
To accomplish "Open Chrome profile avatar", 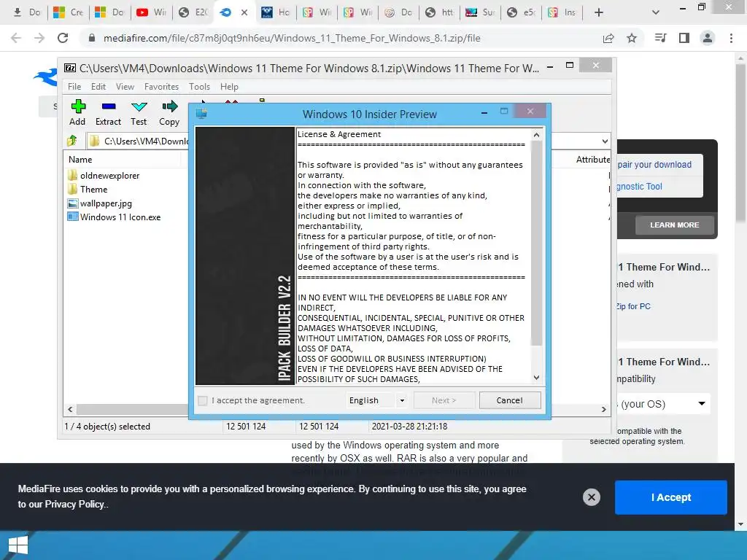I will (708, 38).
